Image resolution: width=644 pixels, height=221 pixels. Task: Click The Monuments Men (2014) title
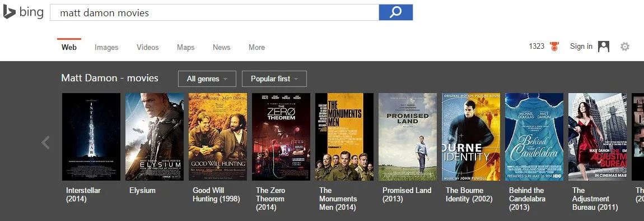coord(338,199)
